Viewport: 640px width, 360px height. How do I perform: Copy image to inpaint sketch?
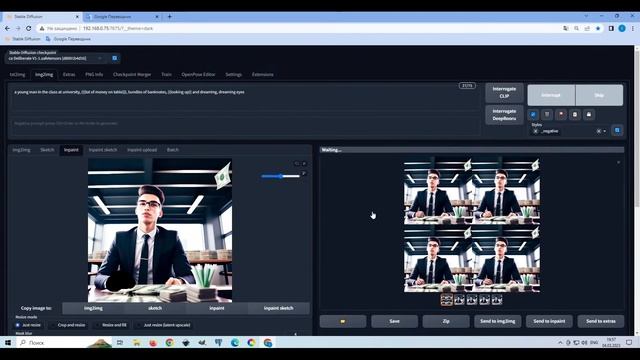[278, 308]
